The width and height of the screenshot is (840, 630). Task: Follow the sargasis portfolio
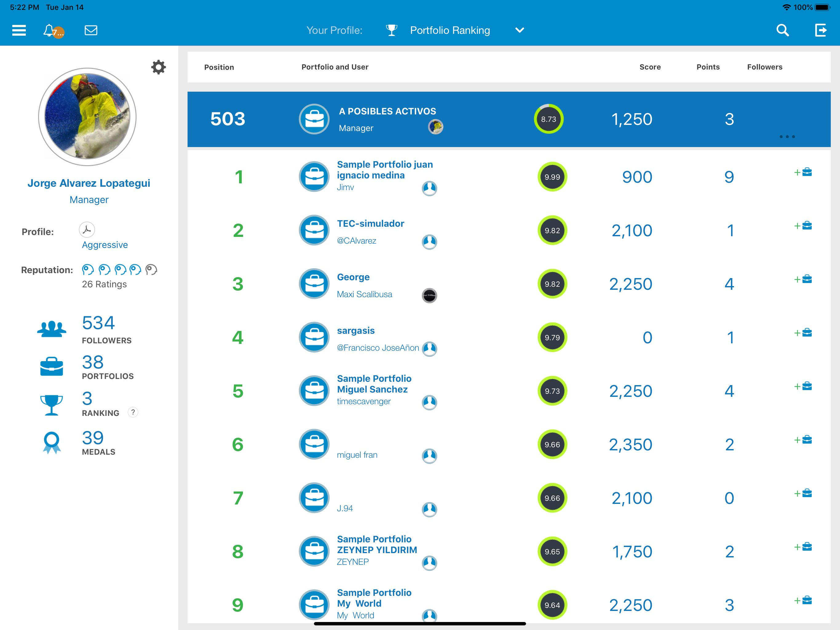pyautogui.click(x=803, y=333)
